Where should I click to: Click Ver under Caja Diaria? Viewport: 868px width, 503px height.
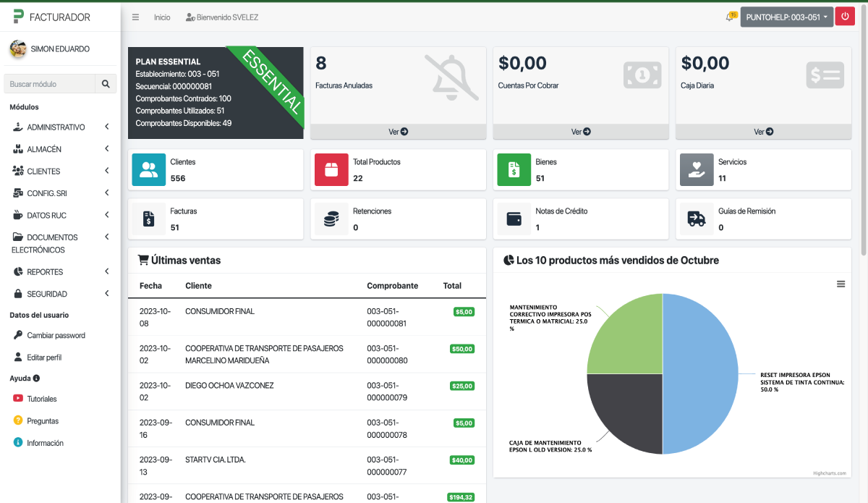[763, 132]
